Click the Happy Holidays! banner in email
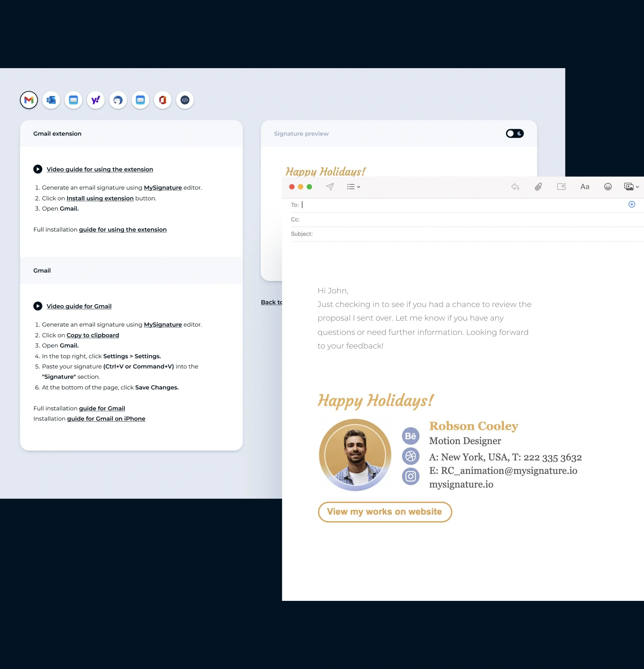 coord(376,401)
